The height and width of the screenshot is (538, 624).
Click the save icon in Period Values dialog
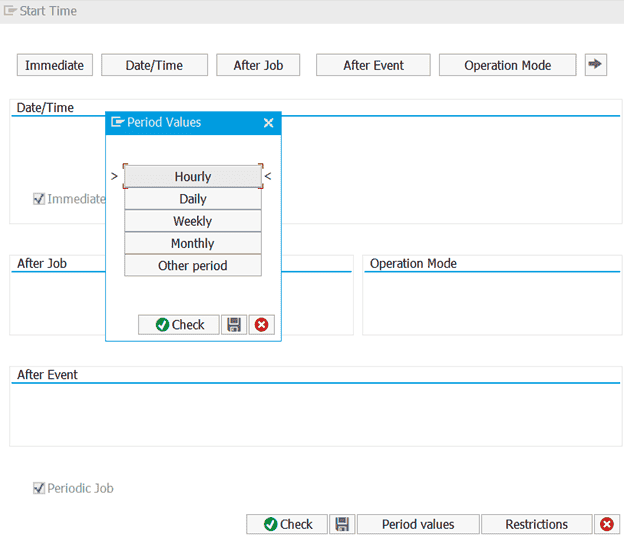point(234,325)
